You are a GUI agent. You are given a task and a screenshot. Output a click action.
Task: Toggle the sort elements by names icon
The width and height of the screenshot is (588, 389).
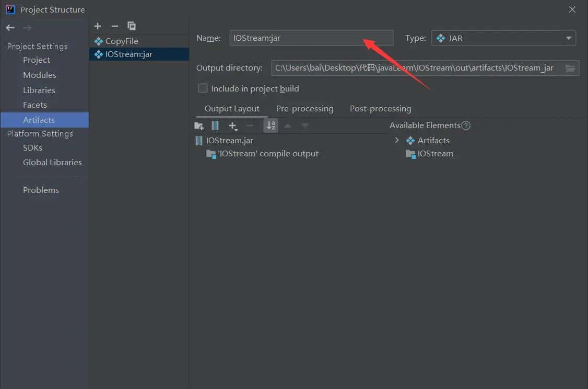(271, 126)
